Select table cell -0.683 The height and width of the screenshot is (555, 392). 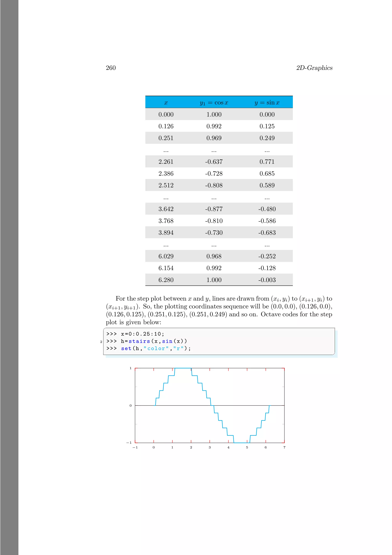pyautogui.click(x=267, y=233)
